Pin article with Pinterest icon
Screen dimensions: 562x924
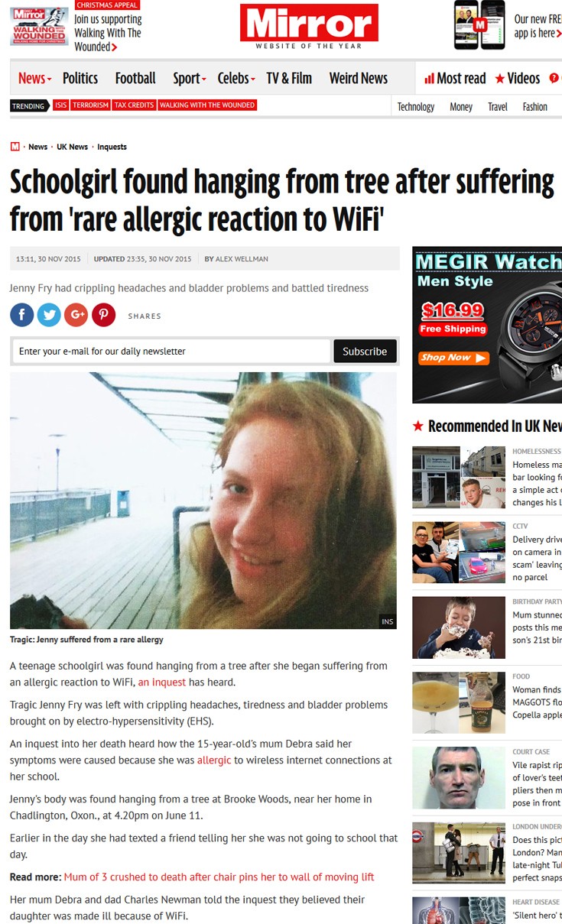[x=104, y=315]
